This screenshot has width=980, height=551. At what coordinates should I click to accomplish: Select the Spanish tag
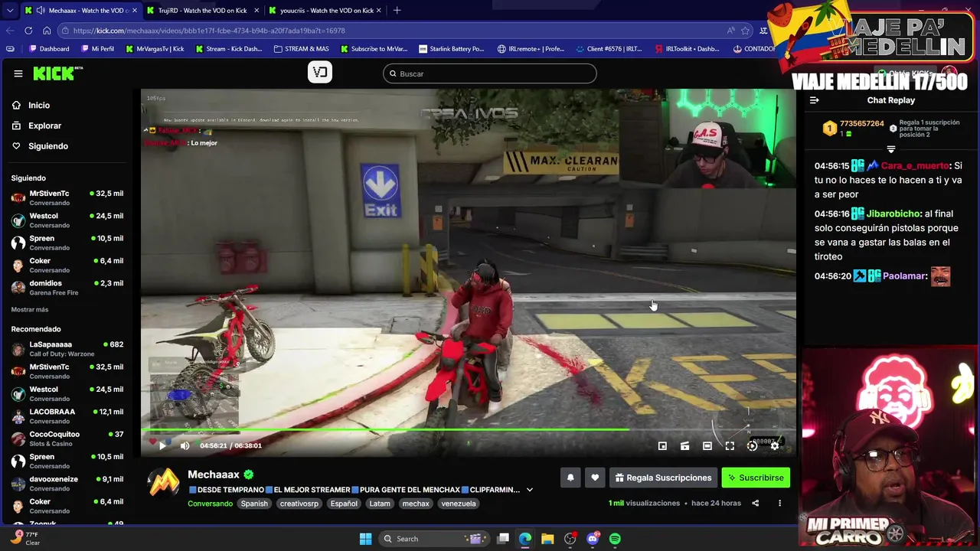[x=254, y=504]
